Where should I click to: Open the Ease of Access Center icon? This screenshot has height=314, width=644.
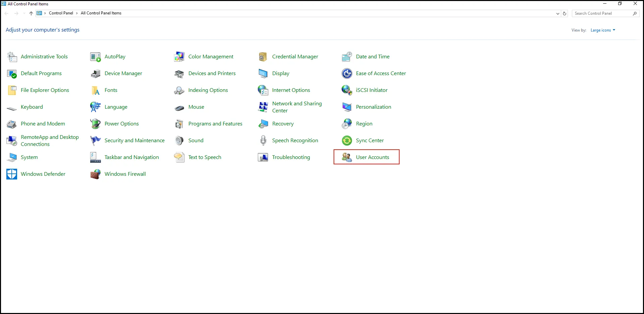coord(347,73)
